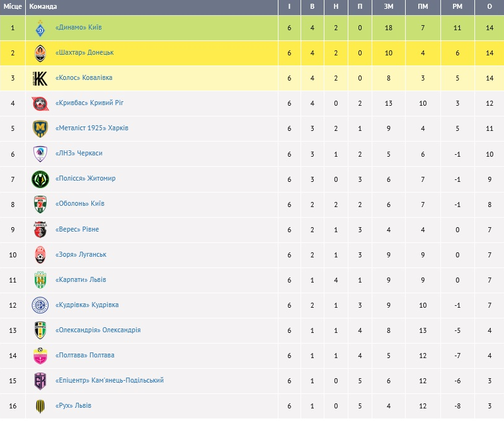Click the Veres Rivne club logo
This screenshot has width=504, height=421.
point(40,230)
